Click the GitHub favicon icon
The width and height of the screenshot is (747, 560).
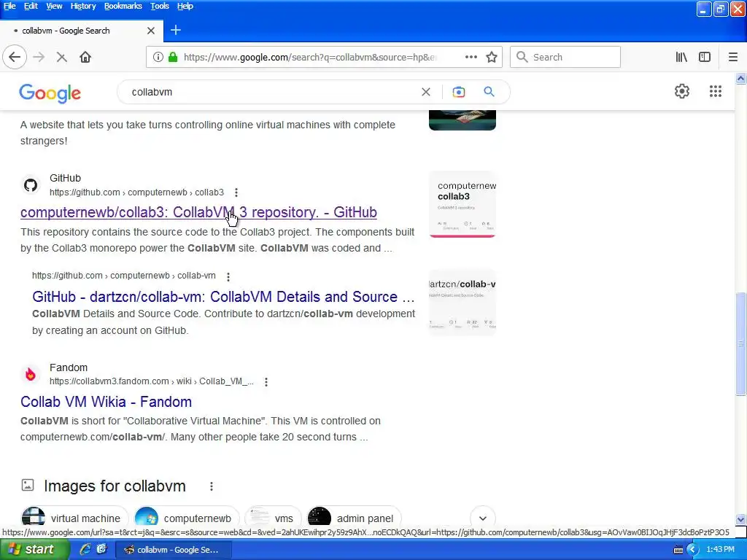tap(31, 184)
